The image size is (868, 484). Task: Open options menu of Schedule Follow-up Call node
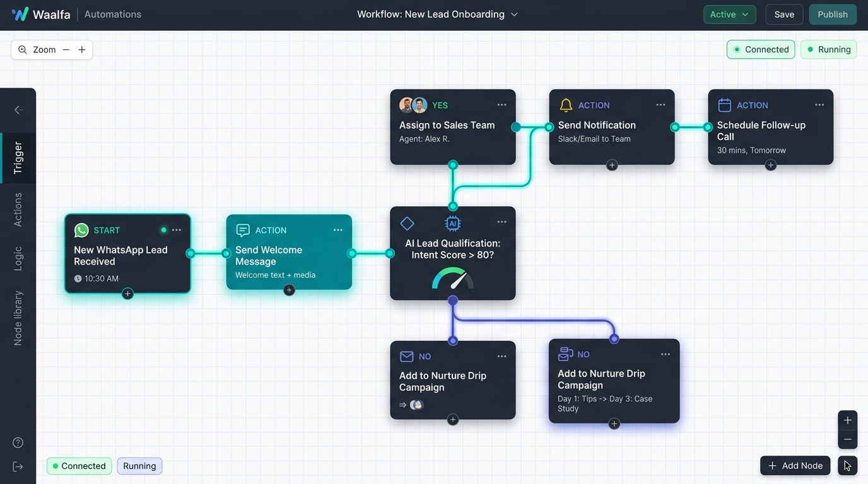[x=819, y=105]
